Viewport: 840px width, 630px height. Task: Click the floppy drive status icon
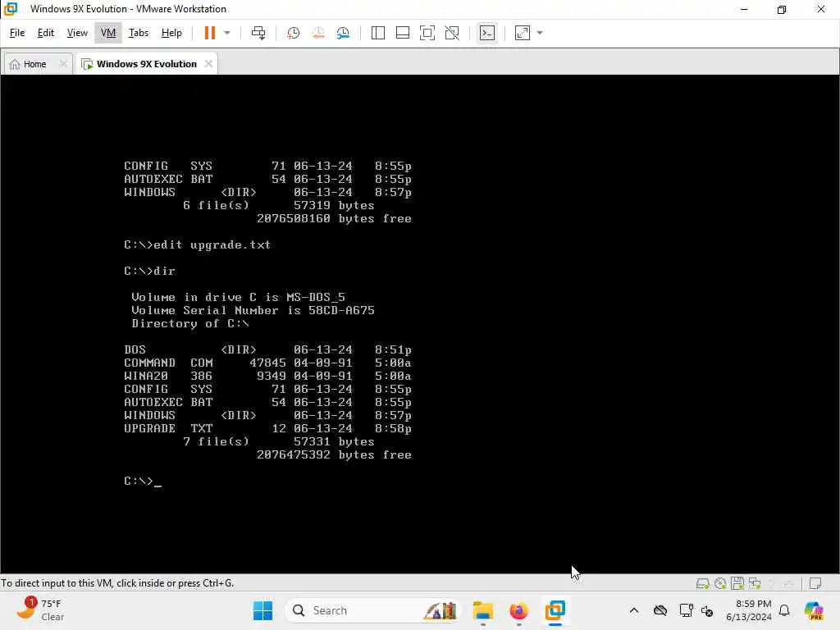pos(737,583)
